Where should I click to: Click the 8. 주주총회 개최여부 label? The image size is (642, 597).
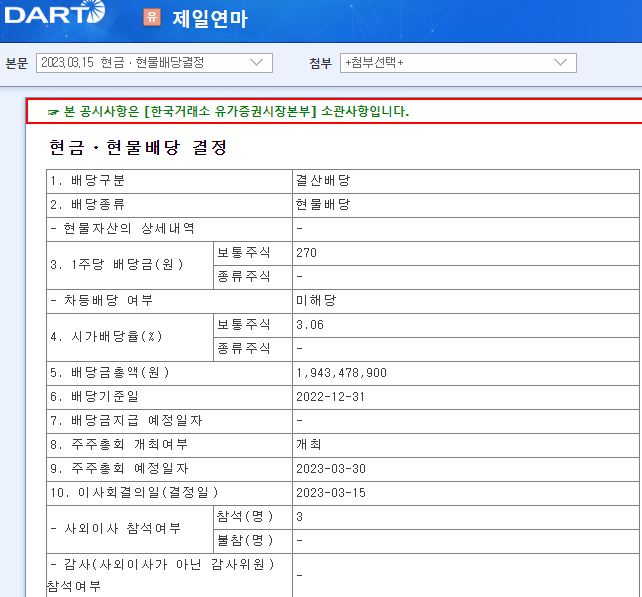(x=119, y=445)
